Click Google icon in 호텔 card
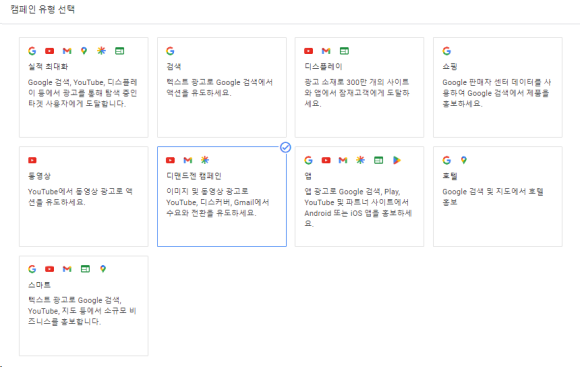The height and width of the screenshot is (367, 580). pyautogui.click(x=447, y=160)
